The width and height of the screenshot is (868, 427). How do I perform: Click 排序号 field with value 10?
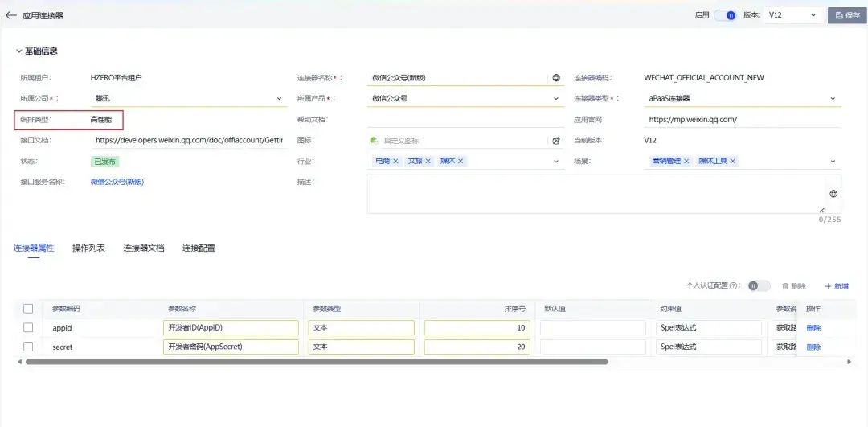pyautogui.click(x=477, y=328)
